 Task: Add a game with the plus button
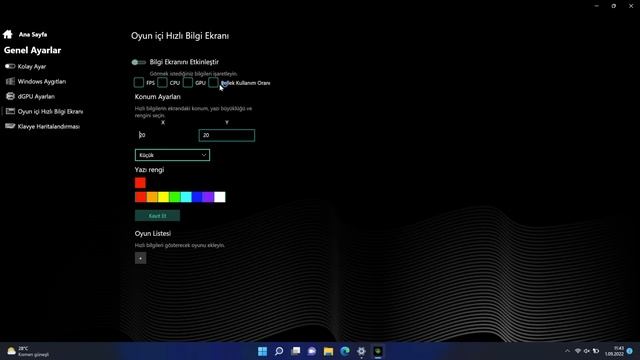click(140, 258)
